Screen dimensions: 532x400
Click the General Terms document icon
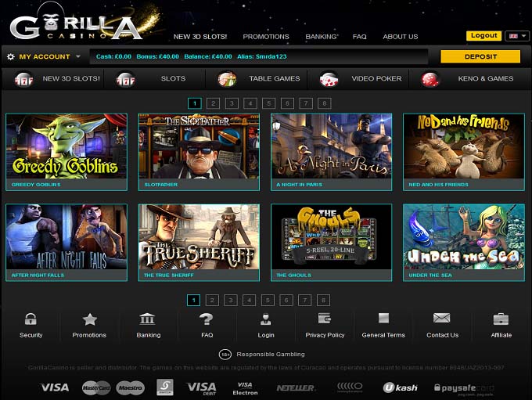coord(383,318)
